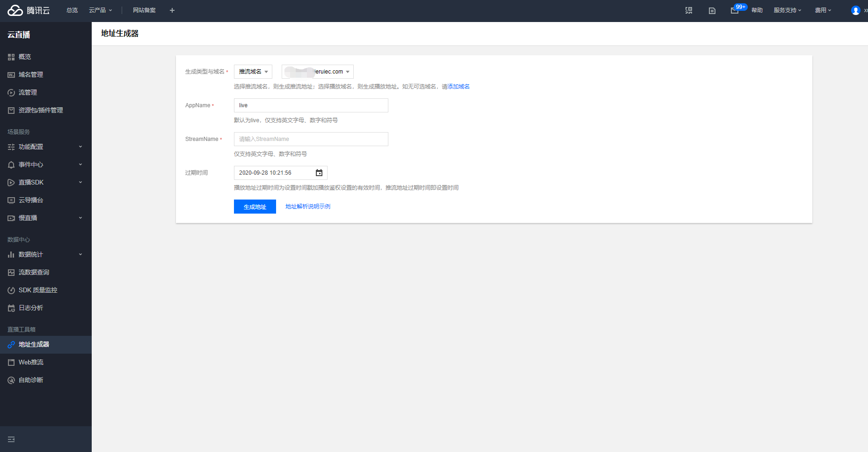
Task: Open the domain name dropdown
Action: click(x=318, y=72)
